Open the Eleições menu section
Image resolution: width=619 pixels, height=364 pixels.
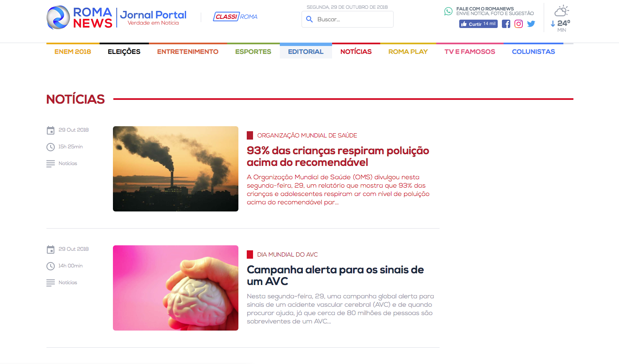[124, 51]
